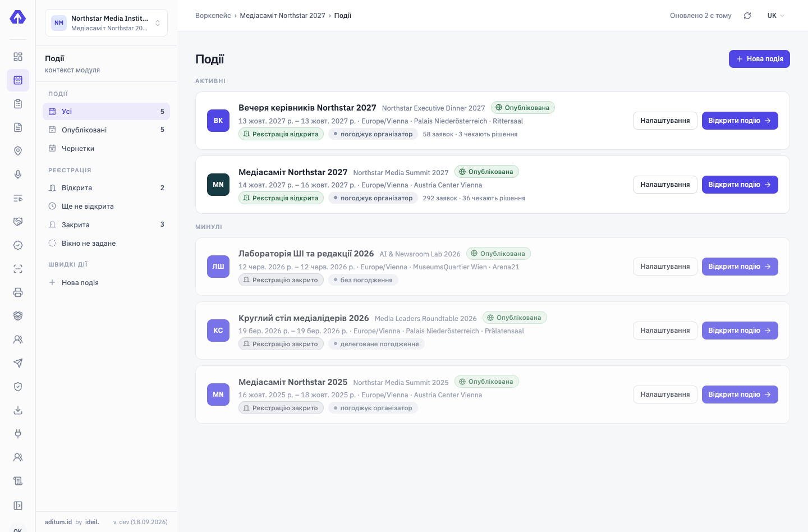Open settings for Лабораторія ШІ та редакції 2026
Screen dimensions: 808x532
(x=665, y=267)
